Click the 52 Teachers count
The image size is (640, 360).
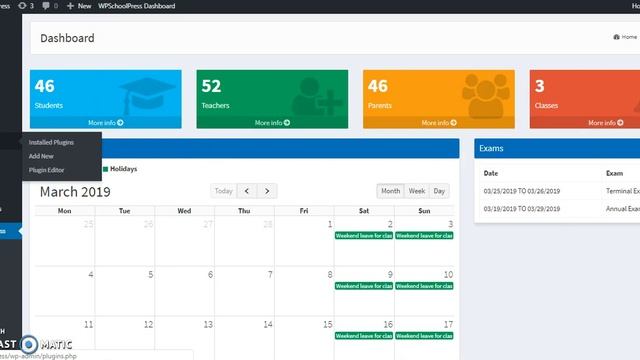(x=211, y=86)
